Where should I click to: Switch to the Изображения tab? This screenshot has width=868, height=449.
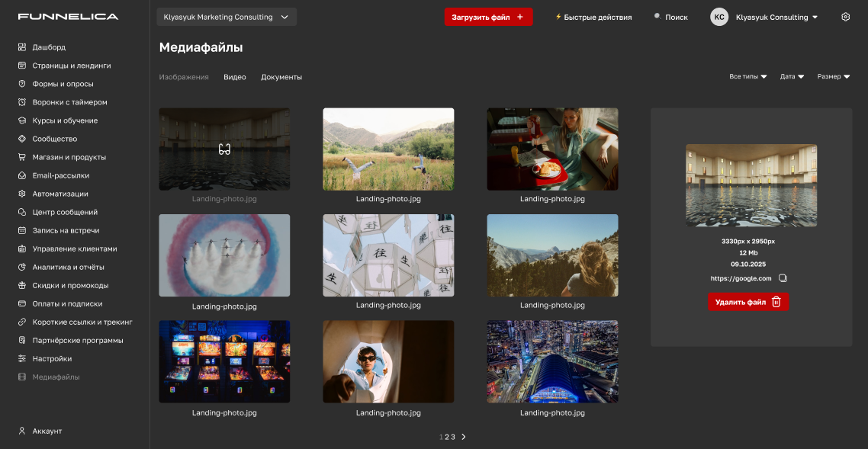184,78
